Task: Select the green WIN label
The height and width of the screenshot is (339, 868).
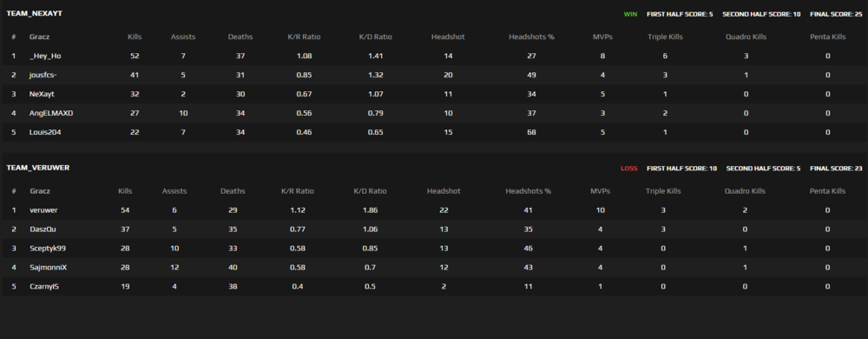Action: click(630, 14)
